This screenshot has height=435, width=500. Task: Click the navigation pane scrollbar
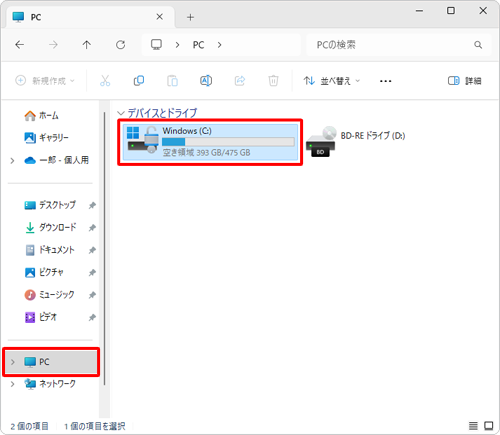coord(105,248)
